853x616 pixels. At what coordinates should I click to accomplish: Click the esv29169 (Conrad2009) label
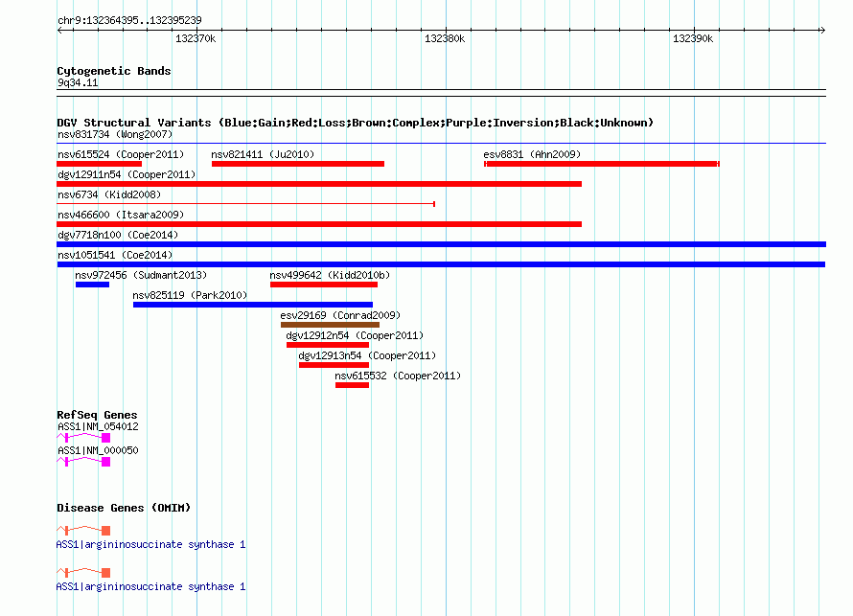[340, 315]
